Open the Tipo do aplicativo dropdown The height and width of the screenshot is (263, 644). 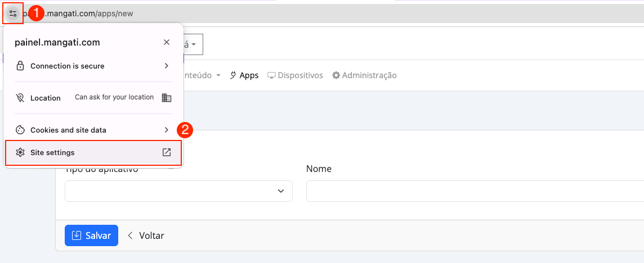pos(178,191)
